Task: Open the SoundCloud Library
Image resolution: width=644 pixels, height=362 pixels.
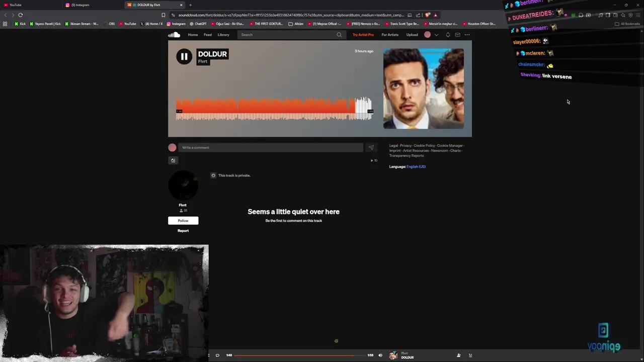Action: (223, 35)
